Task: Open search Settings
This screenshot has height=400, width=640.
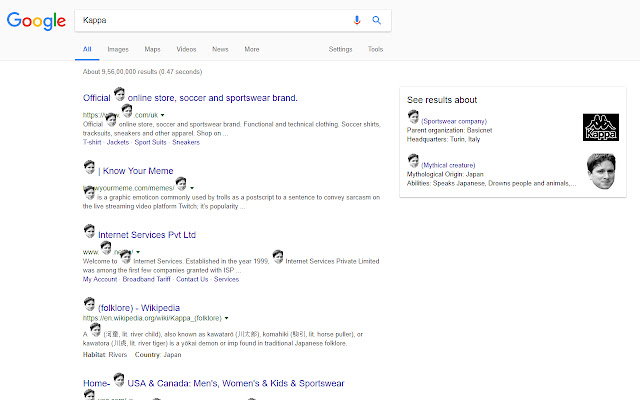Action: tap(340, 49)
